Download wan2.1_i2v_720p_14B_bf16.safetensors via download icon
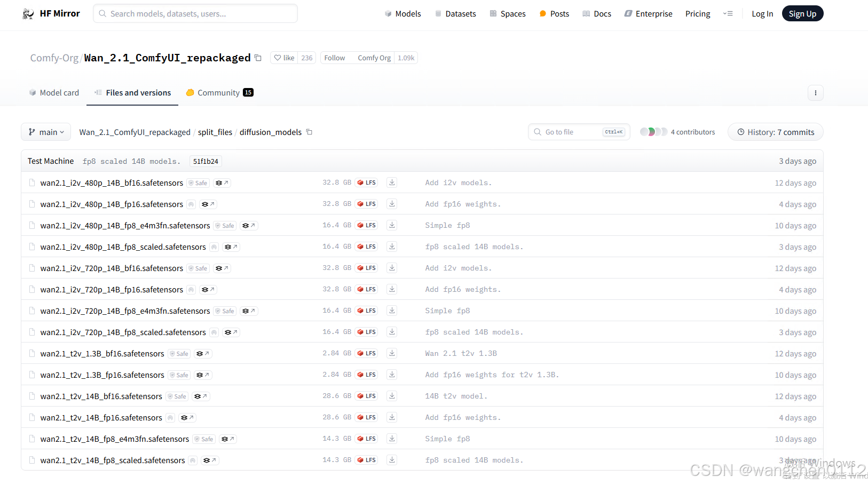 pos(392,268)
